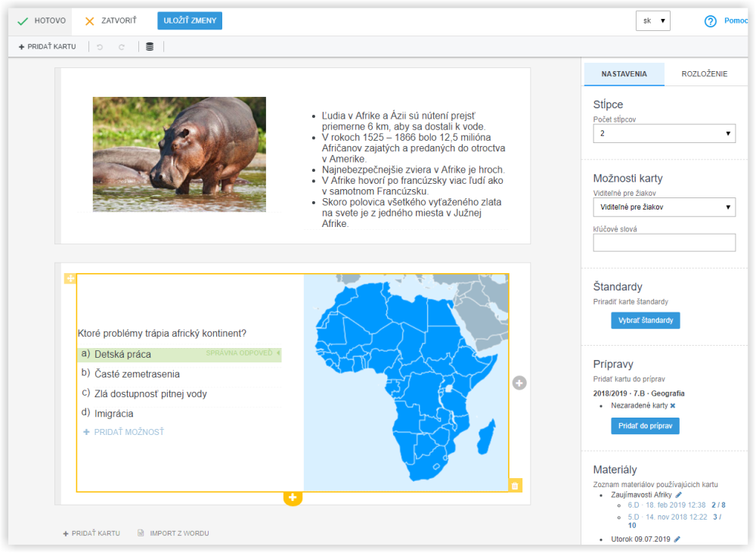Edit Zaujímavosti Afriky pencil icon
756x553 pixels.
678,495
